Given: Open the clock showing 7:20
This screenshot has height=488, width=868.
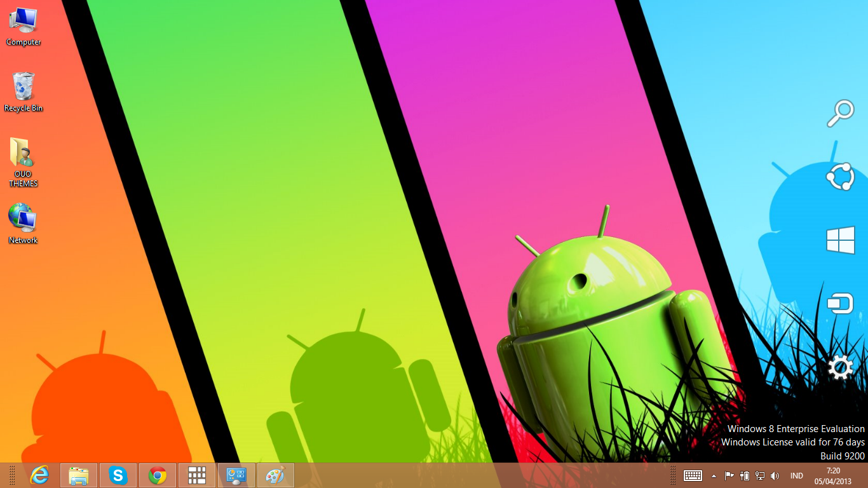Looking at the screenshot, I should pyautogui.click(x=832, y=475).
